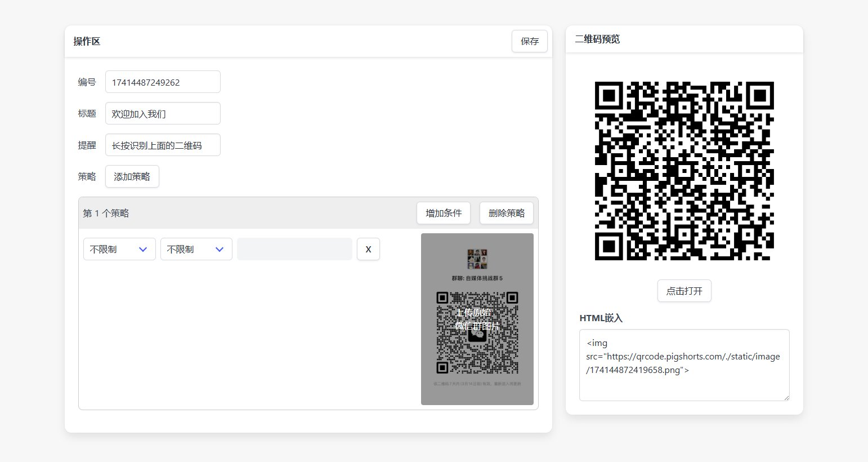Screen dimensions: 868x462
Task: Expand the second 不限制 dropdown
Action: (196, 249)
